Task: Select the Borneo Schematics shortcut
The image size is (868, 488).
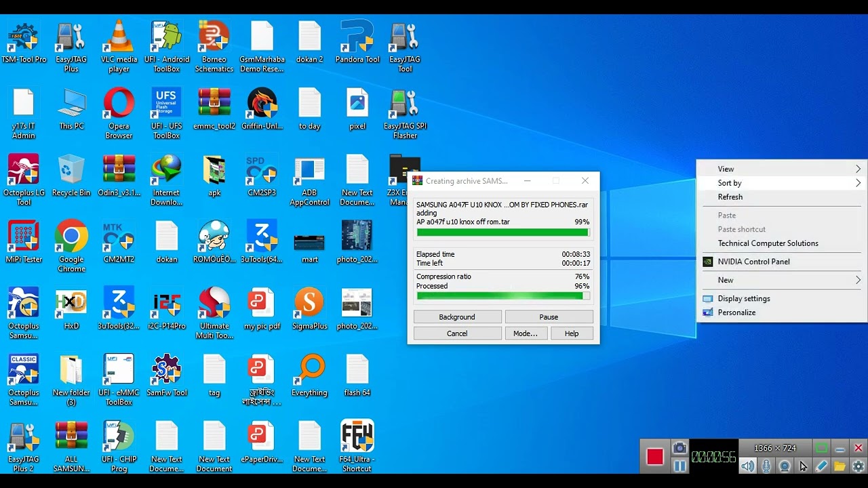Action: click(214, 46)
